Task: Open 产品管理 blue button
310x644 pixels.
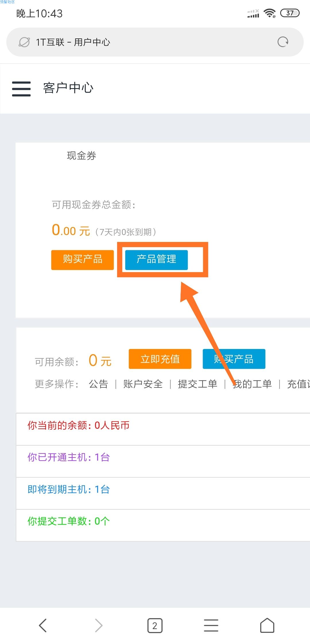Action: click(x=156, y=260)
